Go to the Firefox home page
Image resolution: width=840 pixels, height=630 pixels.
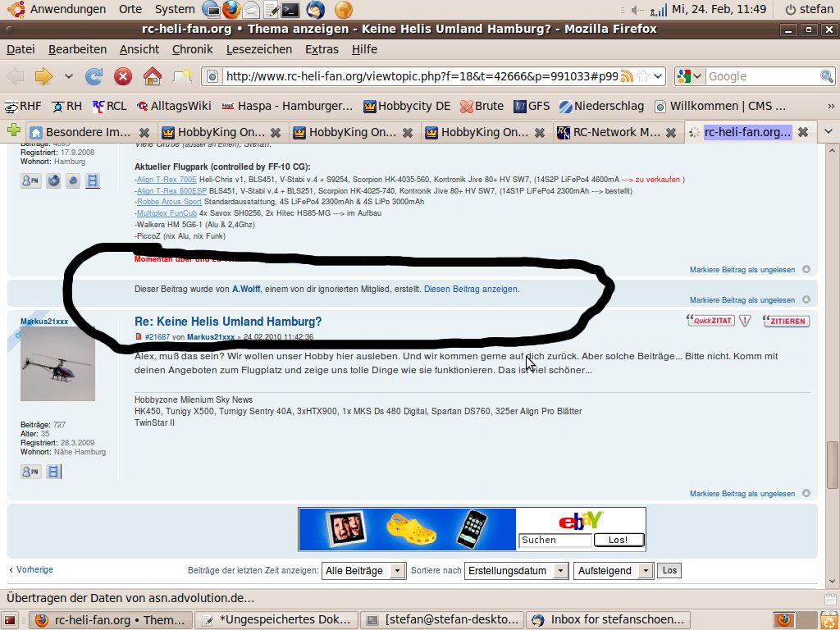click(x=152, y=76)
